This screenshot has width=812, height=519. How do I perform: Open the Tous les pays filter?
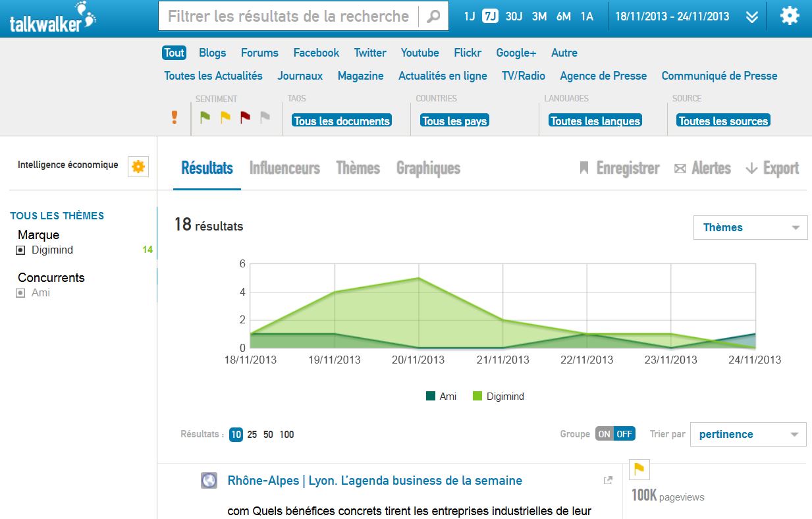point(454,121)
